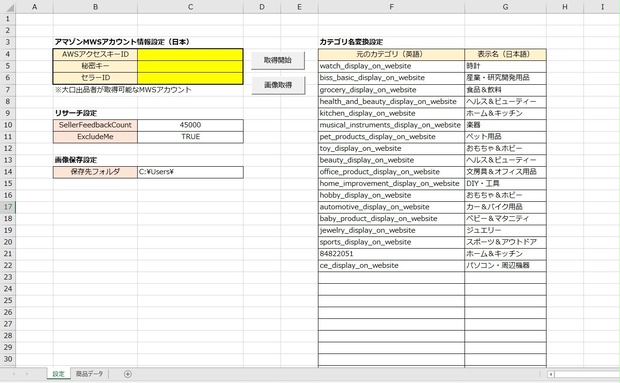Click the 画像保存設定 heading
620x383 pixels.
coord(76,160)
